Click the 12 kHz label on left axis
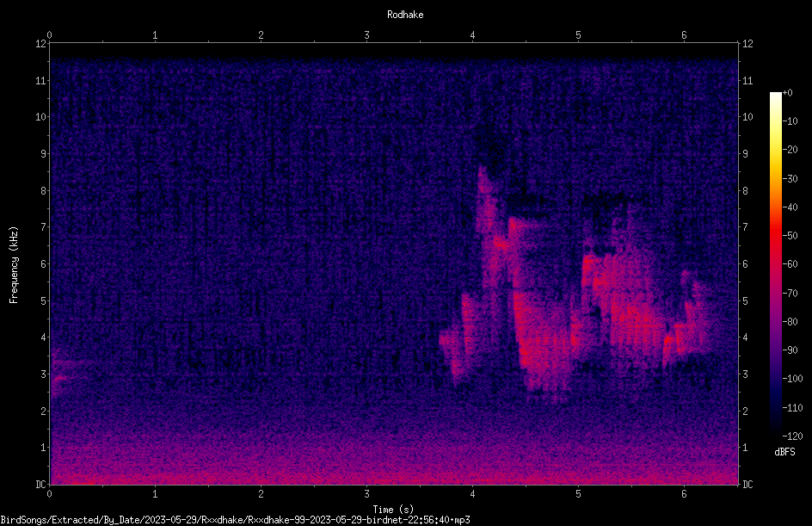The image size is (812, 526). [41, 44]
